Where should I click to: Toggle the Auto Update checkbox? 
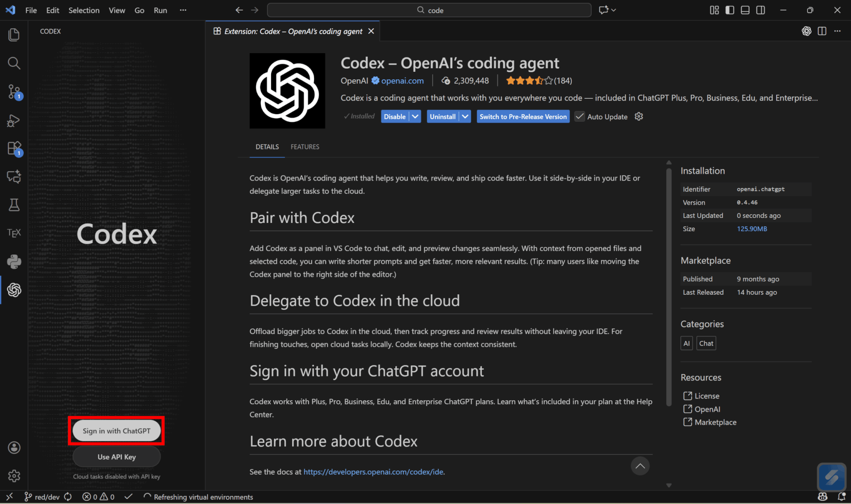[x=579, y=117]
